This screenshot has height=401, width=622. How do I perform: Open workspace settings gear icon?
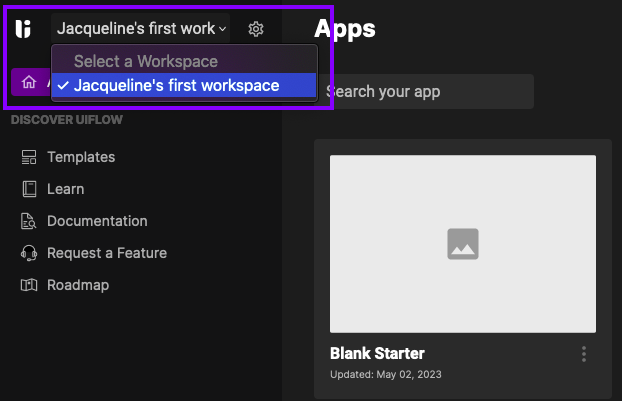(256, 29)
